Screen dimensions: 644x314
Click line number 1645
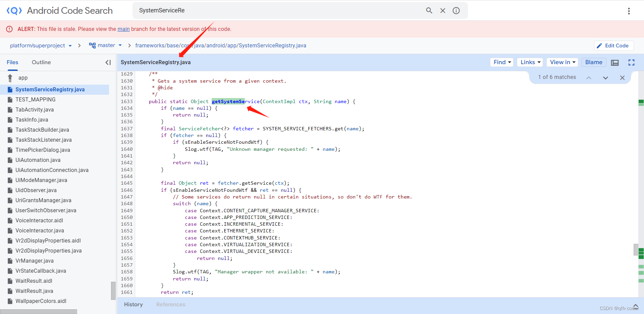127,183
